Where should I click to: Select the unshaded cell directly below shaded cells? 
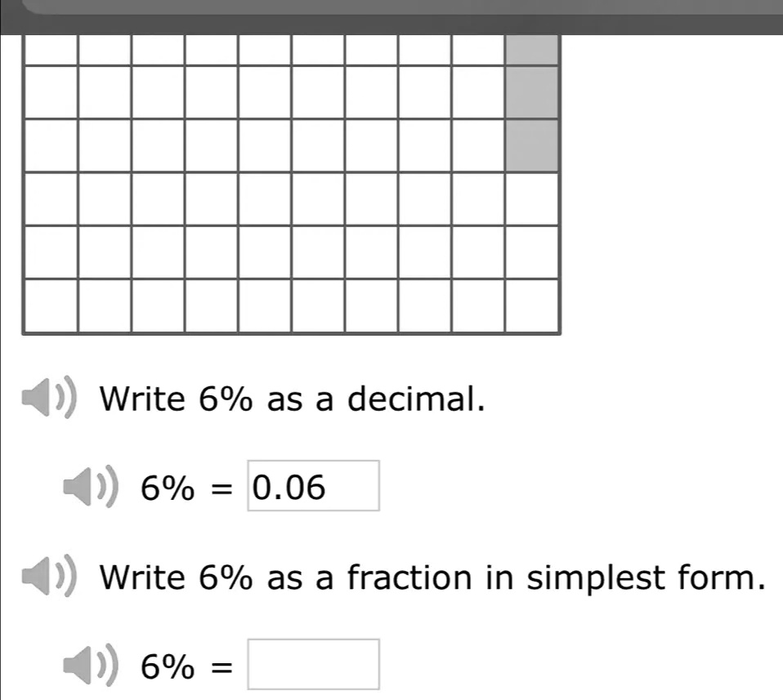(x=532, y=198)
